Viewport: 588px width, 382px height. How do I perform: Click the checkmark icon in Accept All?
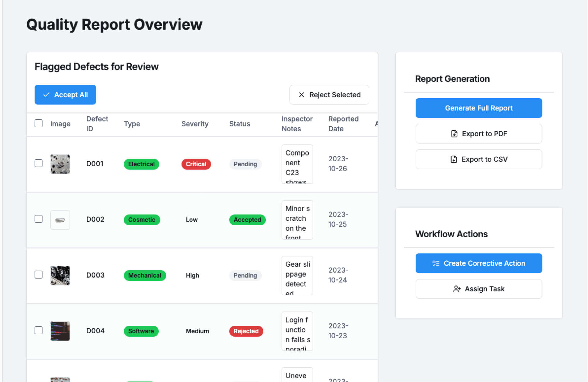(46, 95)
